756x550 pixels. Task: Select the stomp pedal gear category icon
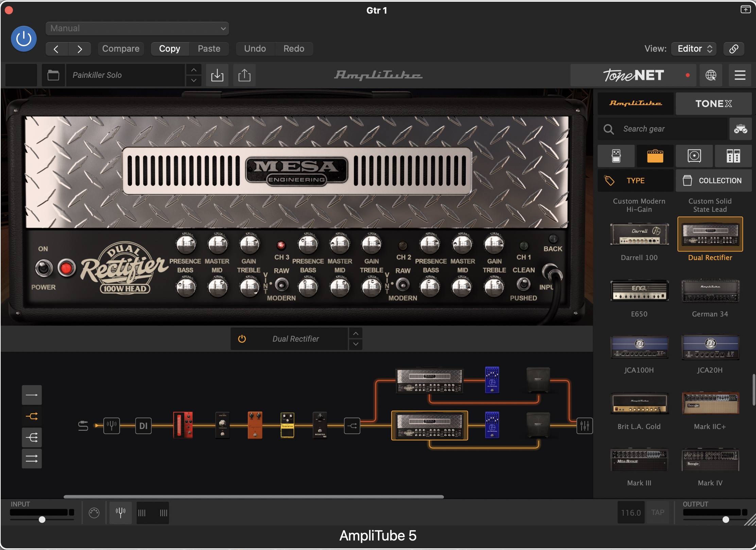point(616,156)
